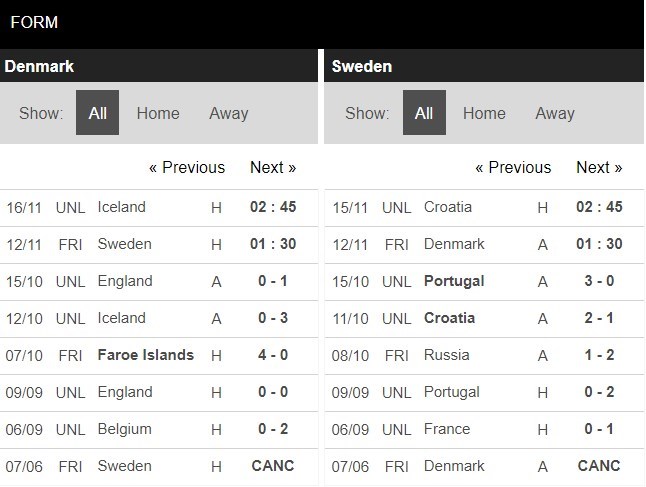The width and height of the screenshot is (646, 487).
Task: Switch to Denmark's Home matches tab
Action: point(158,113)
